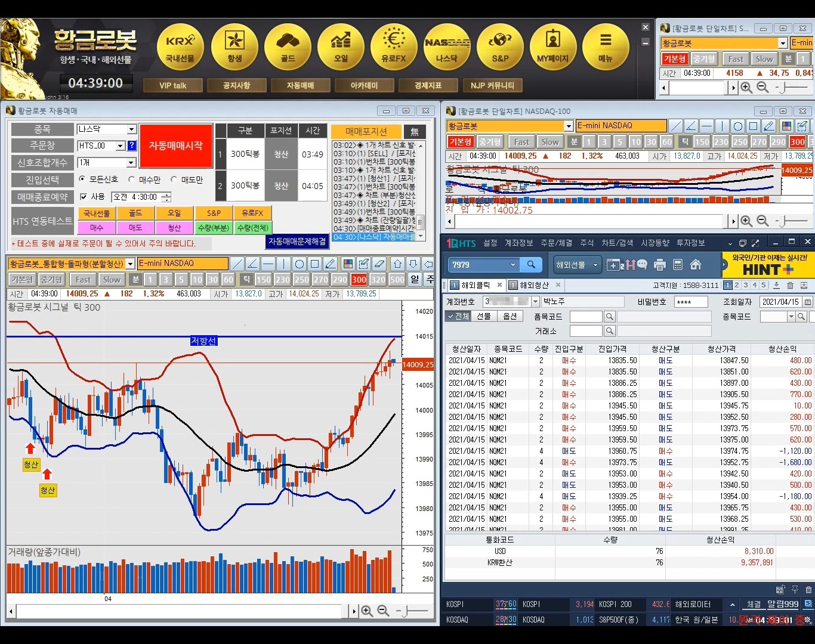Select the 모든신호 radio button
815x644 pixels.
(82, 179)
